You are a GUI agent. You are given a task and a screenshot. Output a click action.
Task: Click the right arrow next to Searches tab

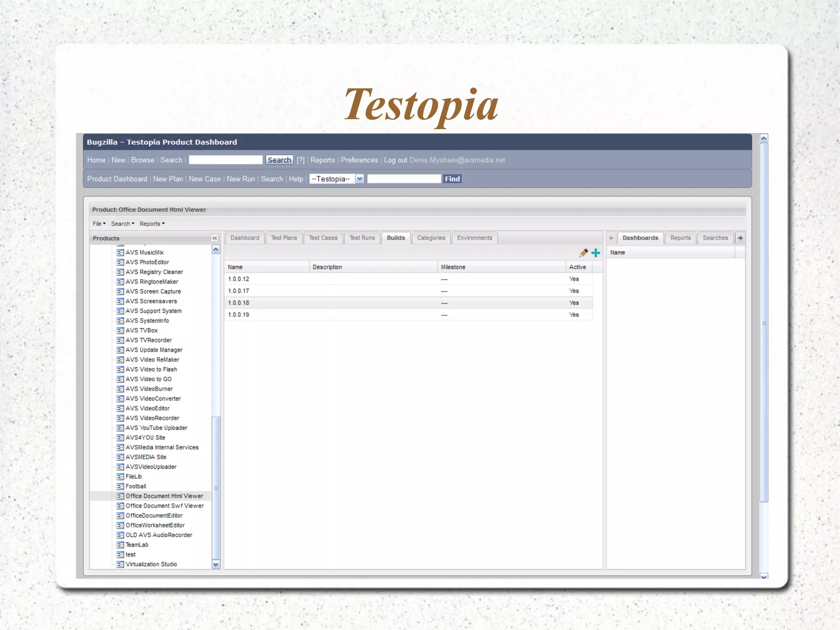point(740,238)
